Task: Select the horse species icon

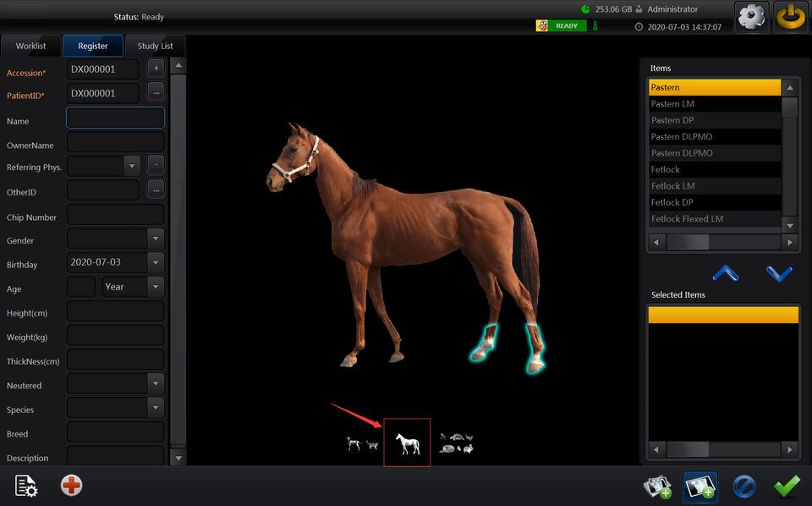Action: [x=407, y=443]
